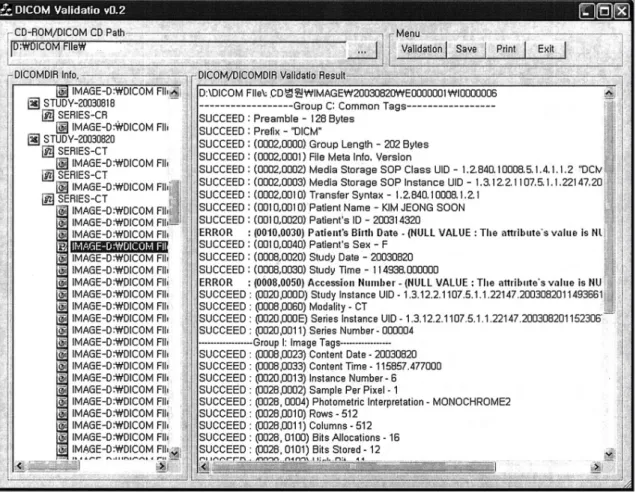
Task: Click the Bits Stored - 12 line
Action: coord(290,450)
